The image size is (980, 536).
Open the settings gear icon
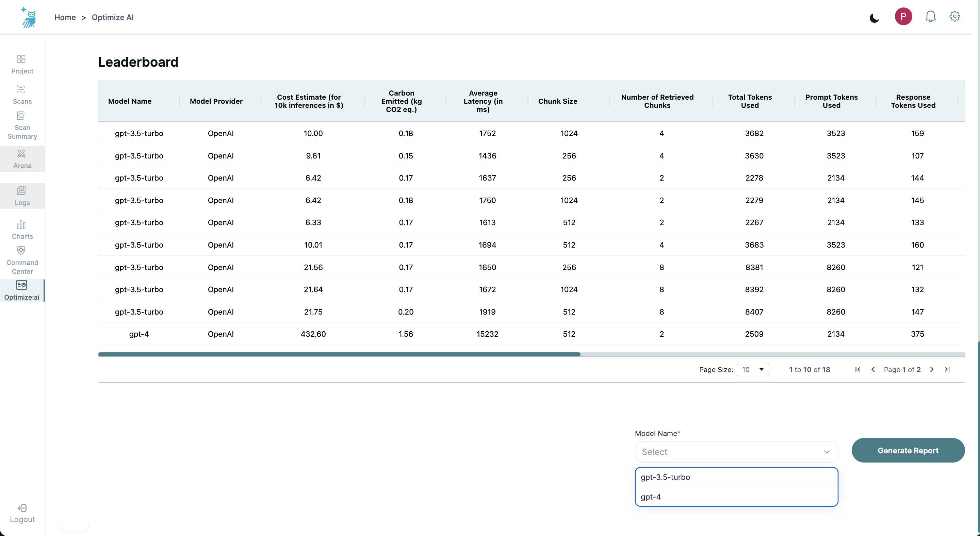click(x=954, y=17)
